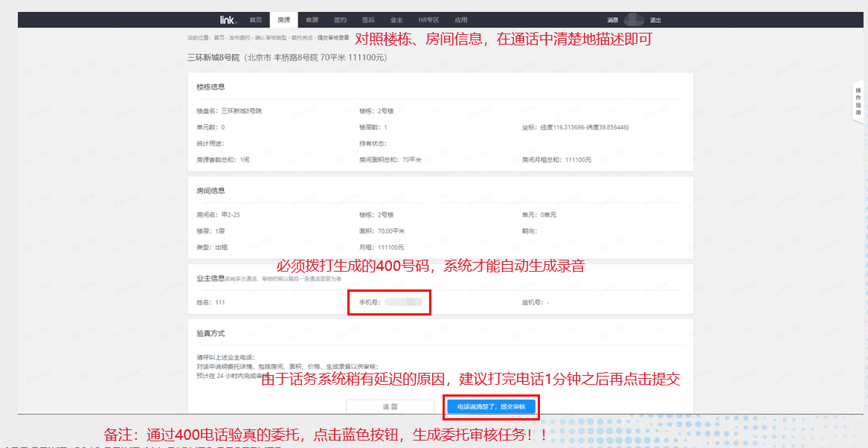Viewport: 868px width, 448px height.
Task: Click the 房源套数总和: 1间 field
Action: (x=223, y=159)
